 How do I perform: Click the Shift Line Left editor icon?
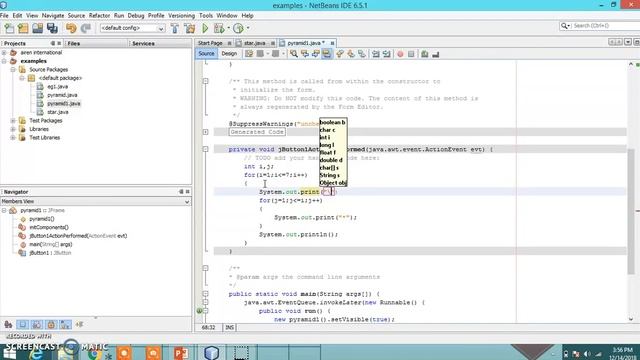(376, 54)
